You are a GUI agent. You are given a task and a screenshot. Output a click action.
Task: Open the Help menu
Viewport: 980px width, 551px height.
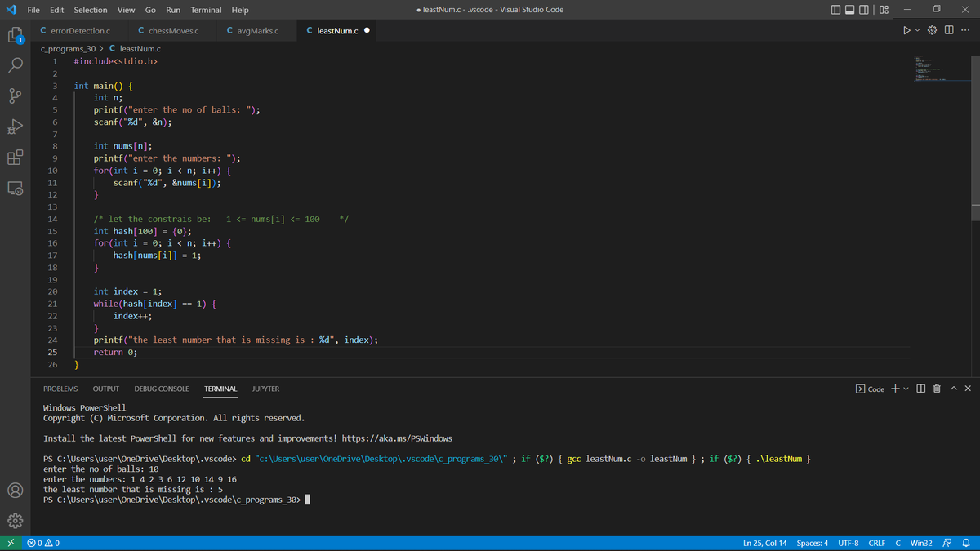tap(240, 10)
